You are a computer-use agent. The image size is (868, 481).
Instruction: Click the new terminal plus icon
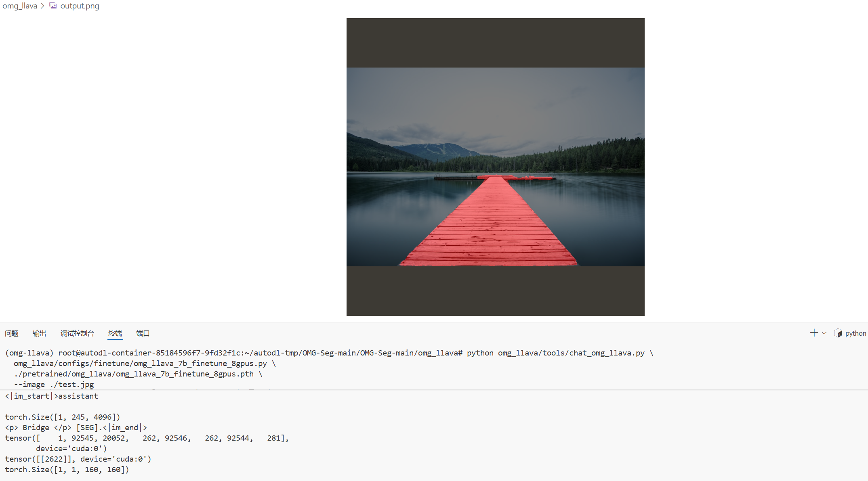[x=814, y=333]
